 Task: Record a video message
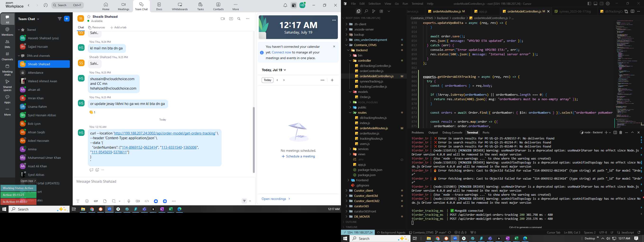138,201
